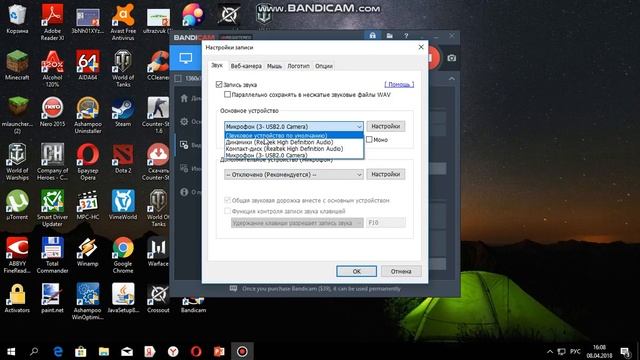Open µTorrent desktop icon
Image resolution: width=640 pixels, height=360 pixels.
coord(17,205)
